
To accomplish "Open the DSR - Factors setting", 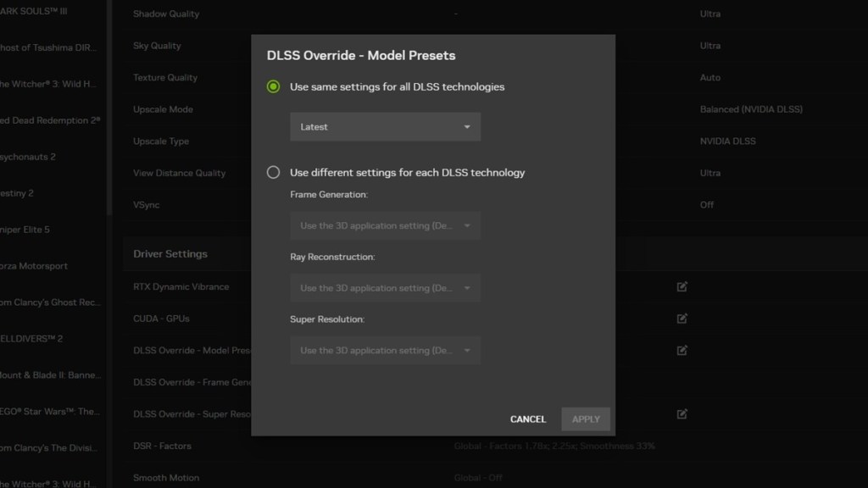I will coord(170,446).
